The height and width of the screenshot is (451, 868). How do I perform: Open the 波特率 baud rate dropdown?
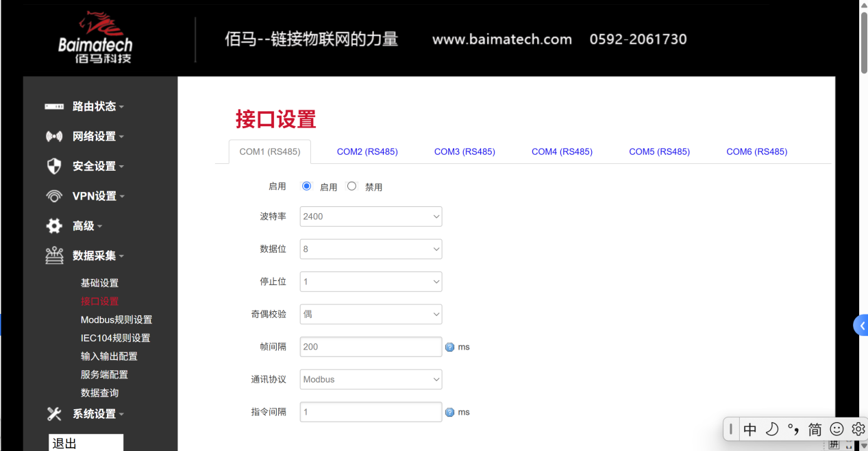(x=370, y=216)
